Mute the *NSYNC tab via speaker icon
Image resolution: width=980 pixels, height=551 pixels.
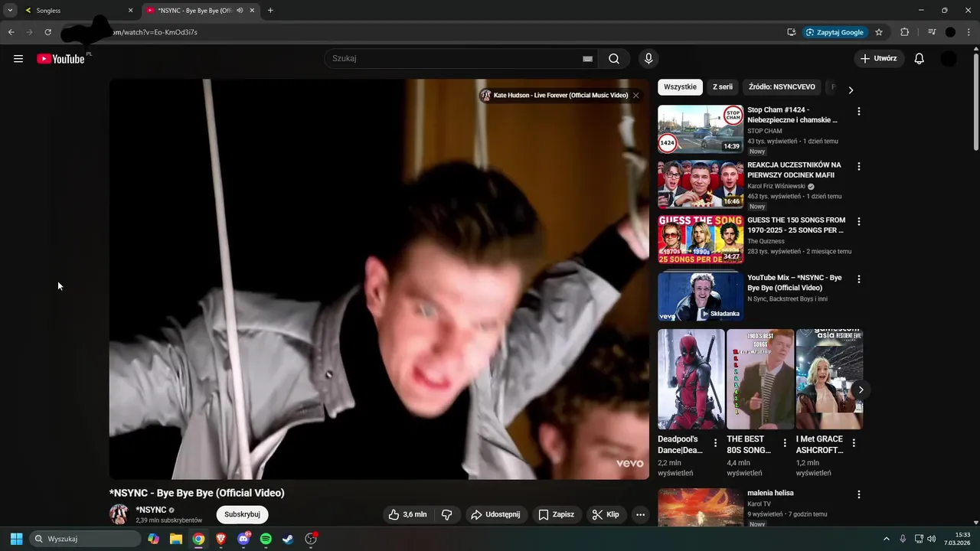(240, 11)
